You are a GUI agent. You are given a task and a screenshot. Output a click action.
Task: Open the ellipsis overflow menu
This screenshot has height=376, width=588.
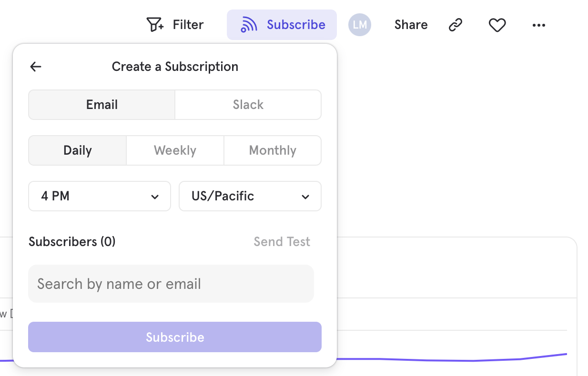pyautogui.click(x=538, y=25)
